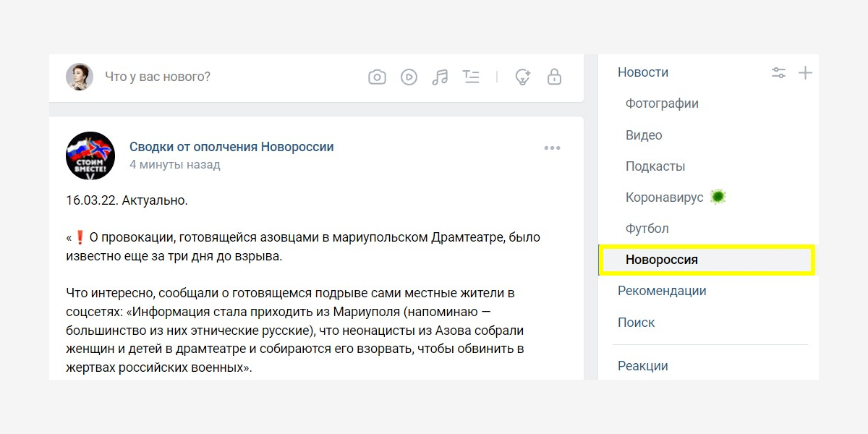
Task: Open the post three-dot options menu
Action: coord(552,148)
